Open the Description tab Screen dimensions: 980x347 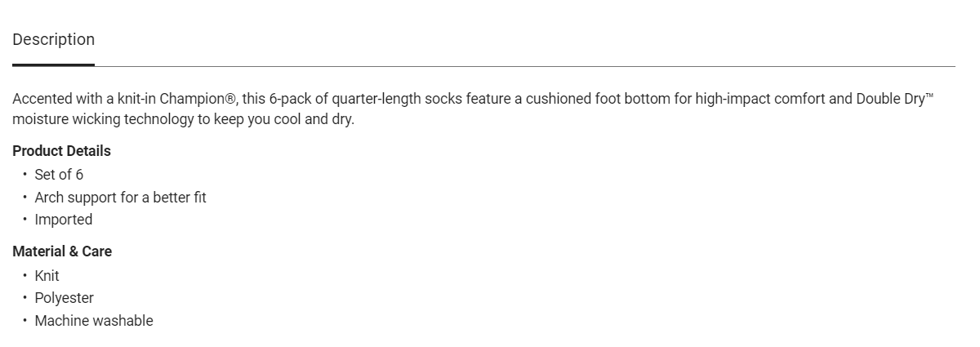click(x=53, y=40)
